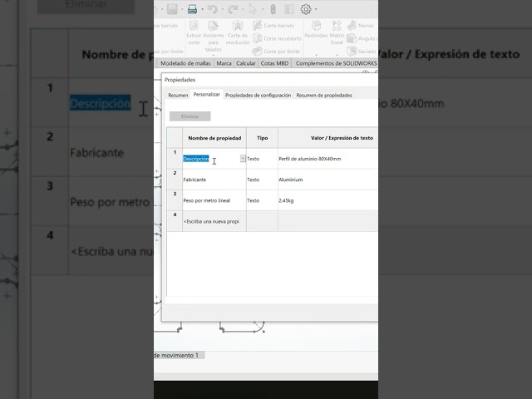The height and width of the screenshot is (399, 532).
Task: Select the Ángulo draft tool
Action: point(362,38)
